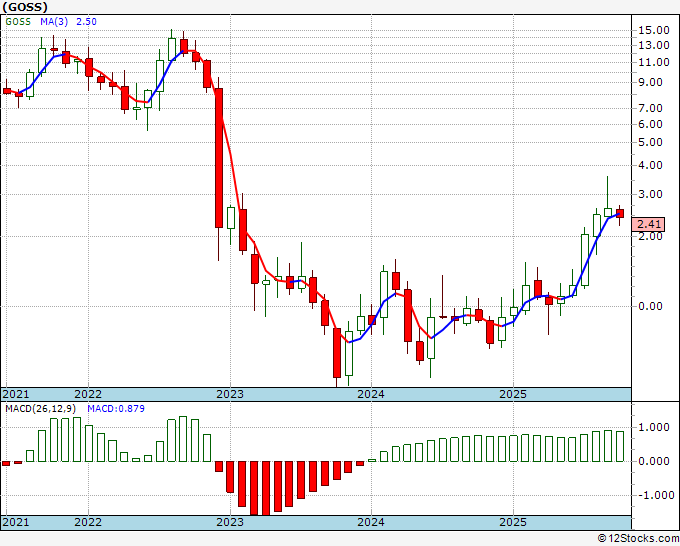680x546 pixels.
Task: Click the MA(3) legend label
Action: 54,22
